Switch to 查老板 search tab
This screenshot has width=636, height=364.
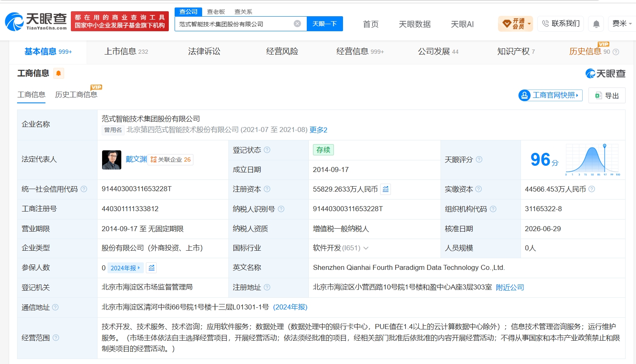(x=216, y=12)
